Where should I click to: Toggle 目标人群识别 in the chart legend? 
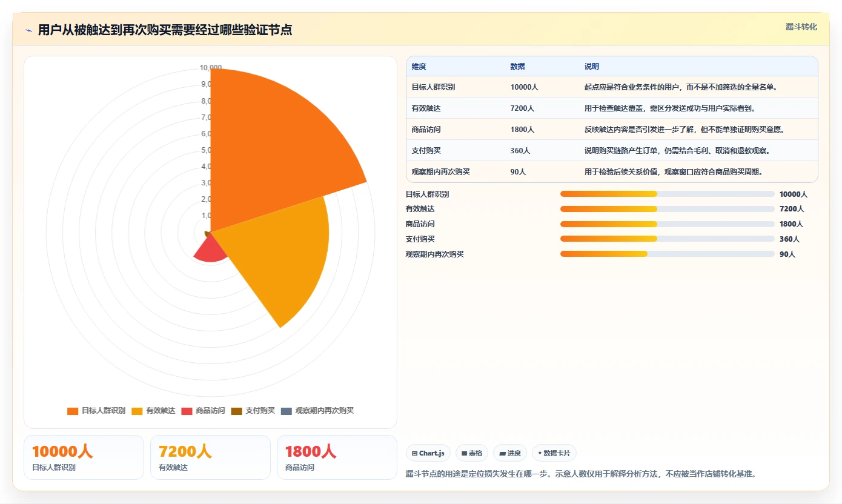pos(96,411)
